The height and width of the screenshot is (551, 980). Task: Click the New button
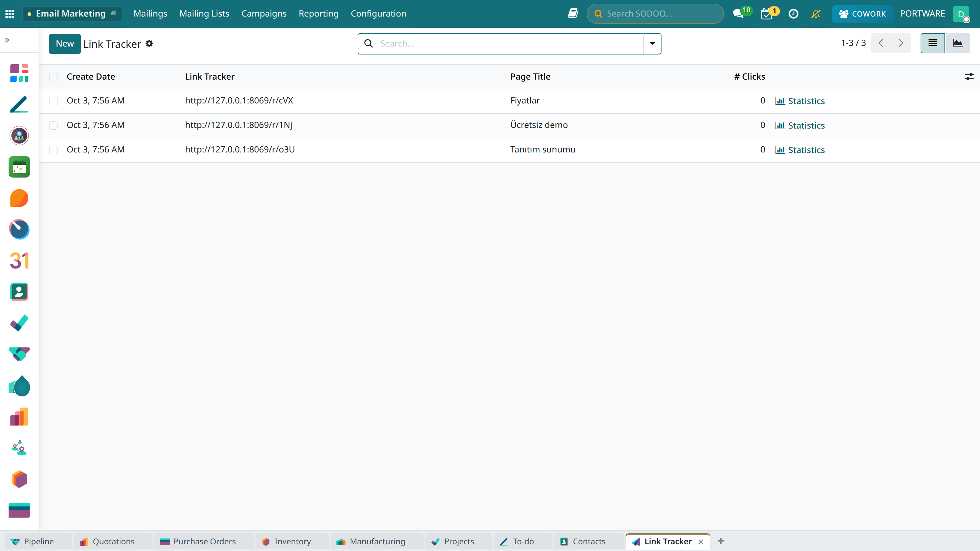coord(65,44)
